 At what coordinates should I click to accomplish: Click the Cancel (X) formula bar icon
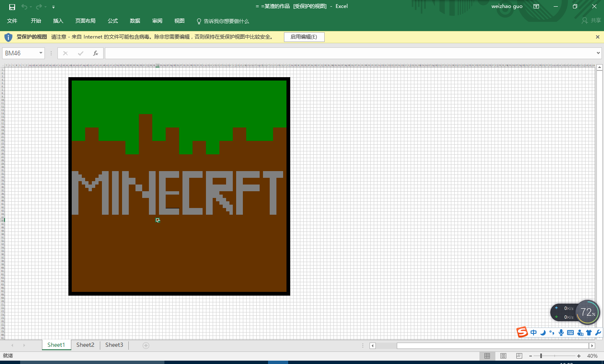[x=65, y=53]
